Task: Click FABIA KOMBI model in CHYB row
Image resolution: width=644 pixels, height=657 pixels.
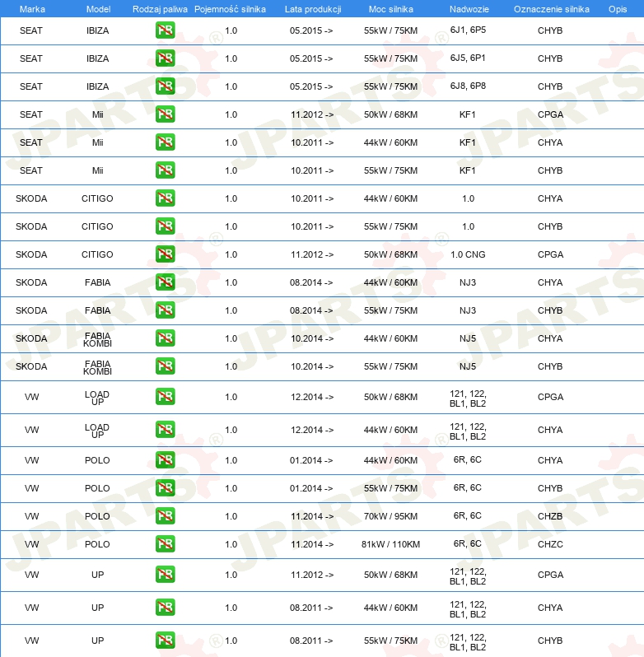Action: point(98,367)
